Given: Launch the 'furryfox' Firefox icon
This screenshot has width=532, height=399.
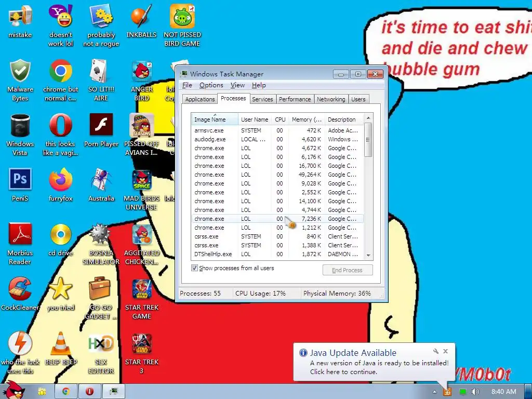Looking at the screenshot, I should tap(60, 184).
